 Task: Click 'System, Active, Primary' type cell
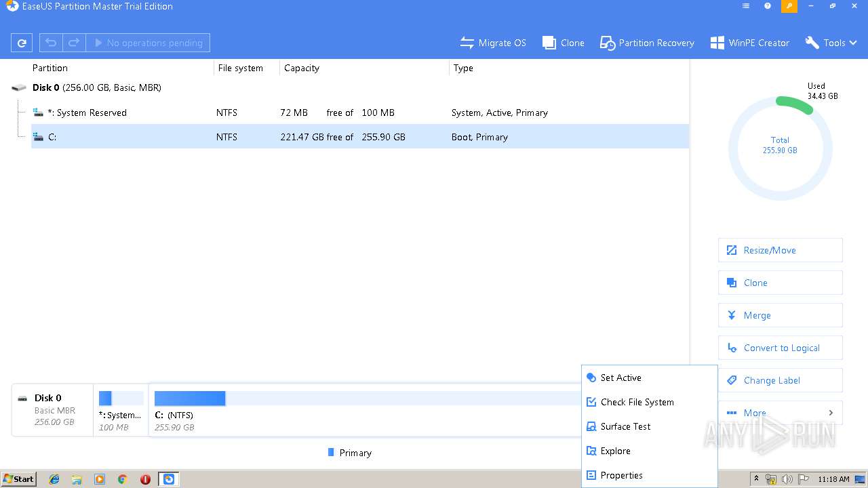[500, 113]
